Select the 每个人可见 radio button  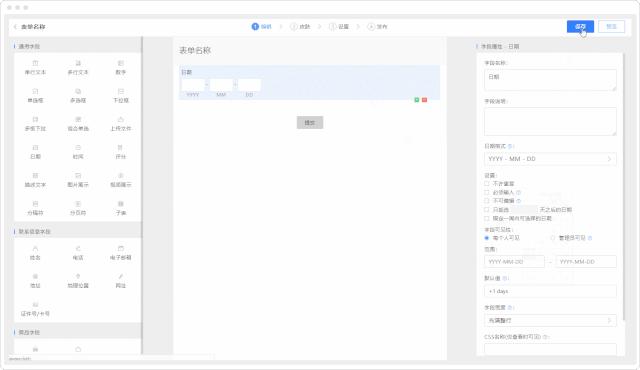pos(487,238)
